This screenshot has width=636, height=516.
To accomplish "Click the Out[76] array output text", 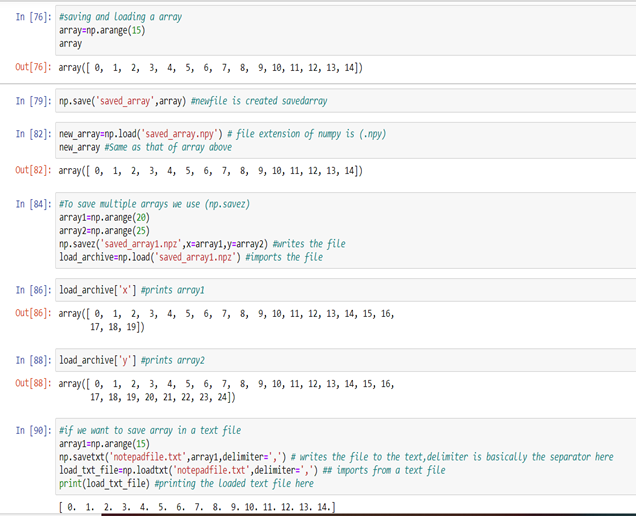I will pyautogui.click(x=211, y=68).
